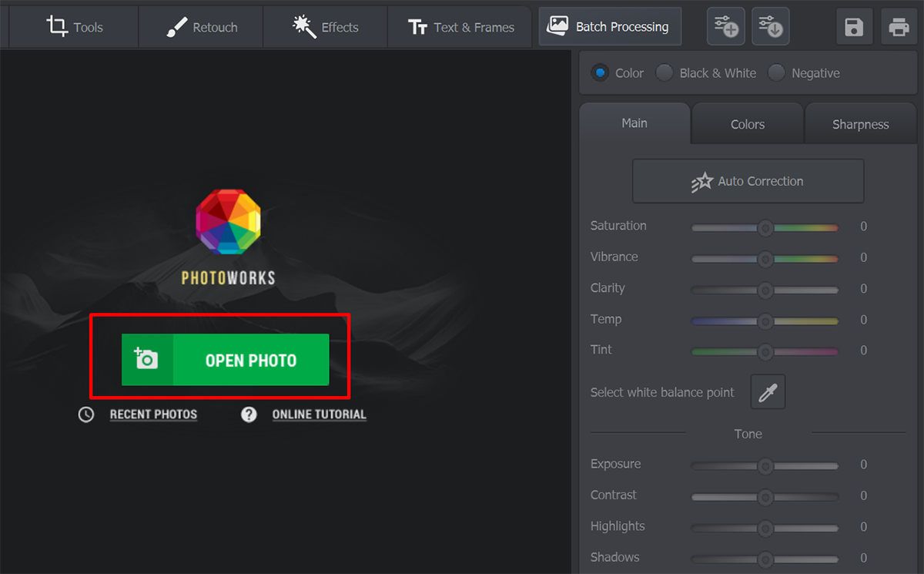This screenshot has width=924, height=574.
Task: Click the add preset sliders icon
Action: 725,28
